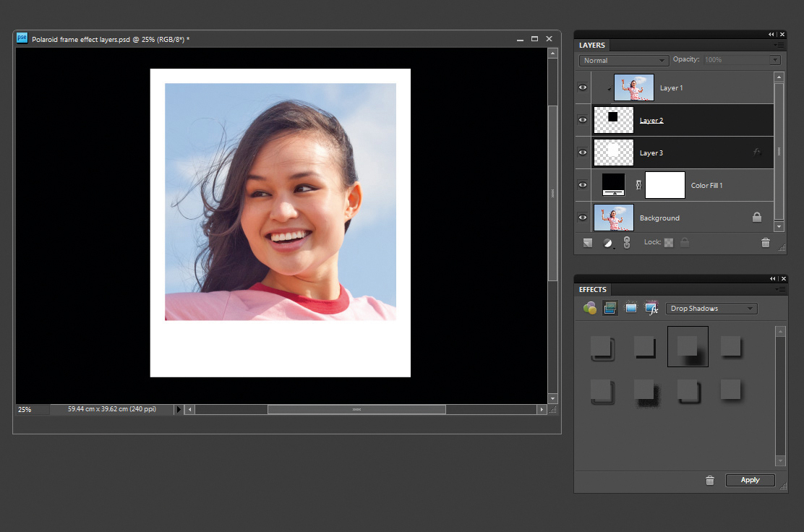Click the LAYERS panel tab
The image size is (804, 532).
coord(592,46)
